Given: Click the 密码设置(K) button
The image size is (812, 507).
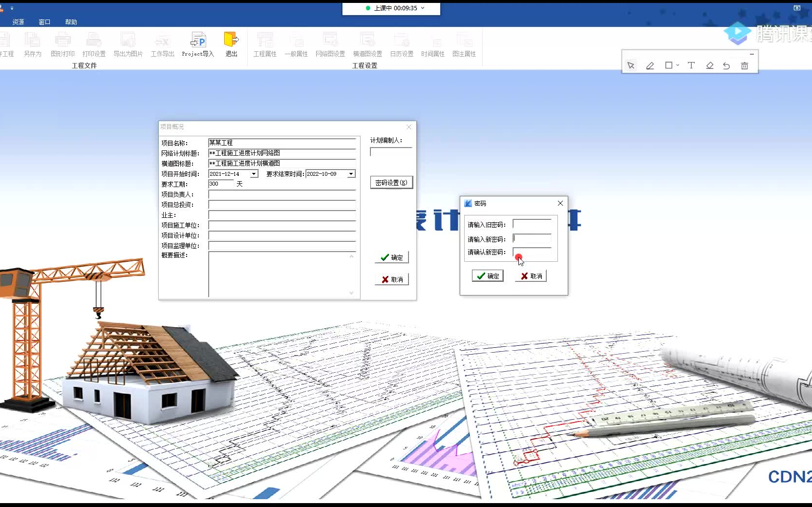Looking at the screenshot, I should [391, 183].
